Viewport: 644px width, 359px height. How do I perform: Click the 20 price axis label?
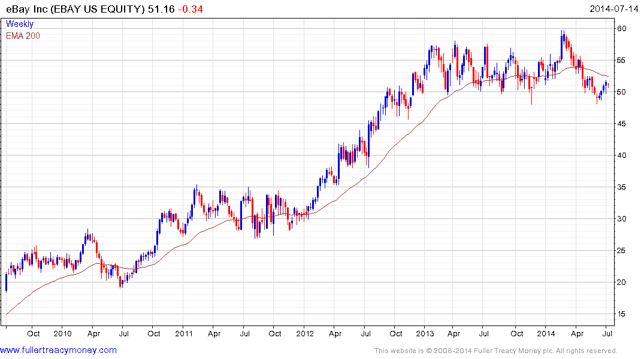click(x=621, y=282)
